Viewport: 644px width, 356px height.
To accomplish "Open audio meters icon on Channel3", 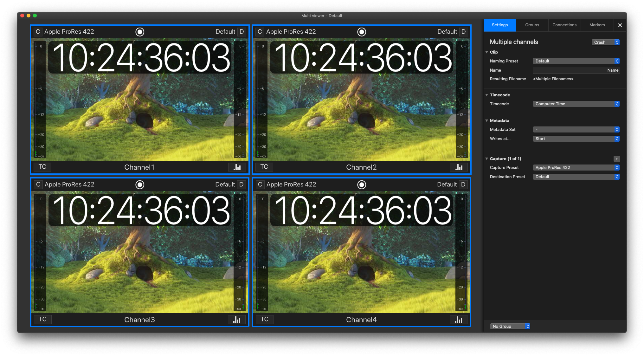I will click(x=237, y=320).
